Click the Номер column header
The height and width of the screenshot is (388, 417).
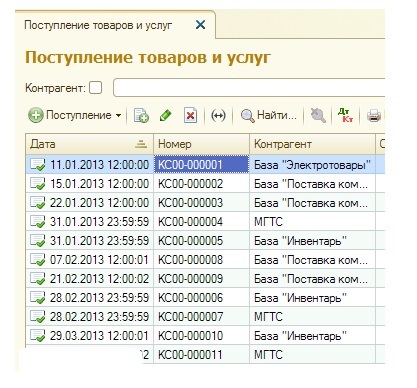click(201, 144)
